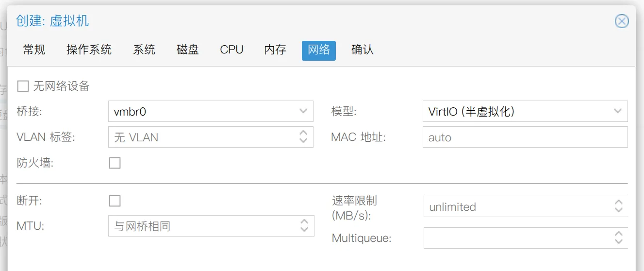This screenshot has height=271, width=644.
Task: Enable the 无网络设备 checkbox
Action: tap(23, 86)
